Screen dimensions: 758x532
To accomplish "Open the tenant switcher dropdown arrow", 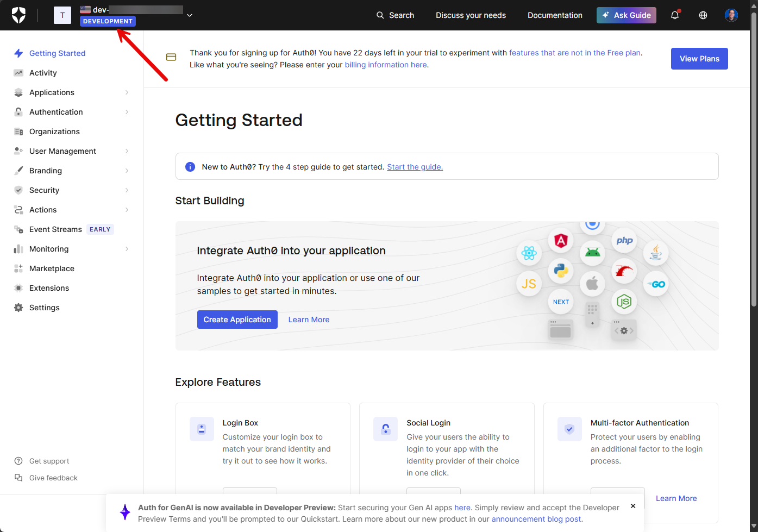I will (x=190, y=15).
